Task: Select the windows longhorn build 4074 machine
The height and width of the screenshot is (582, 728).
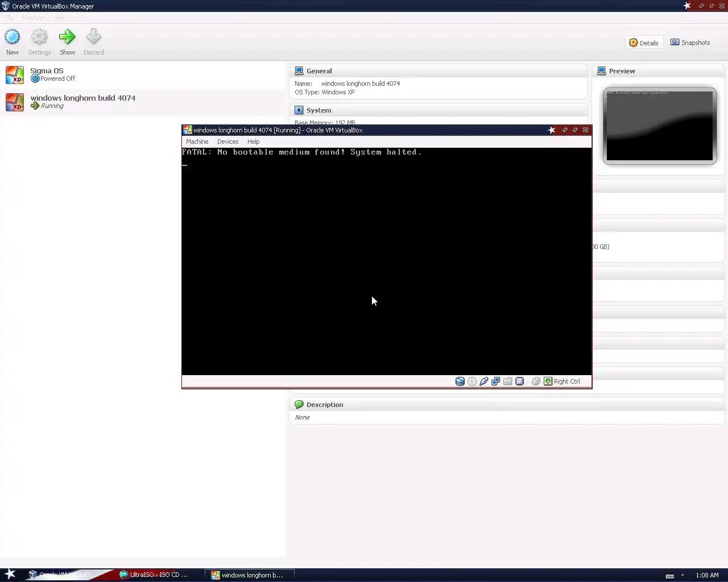Action: click(142, 102)
